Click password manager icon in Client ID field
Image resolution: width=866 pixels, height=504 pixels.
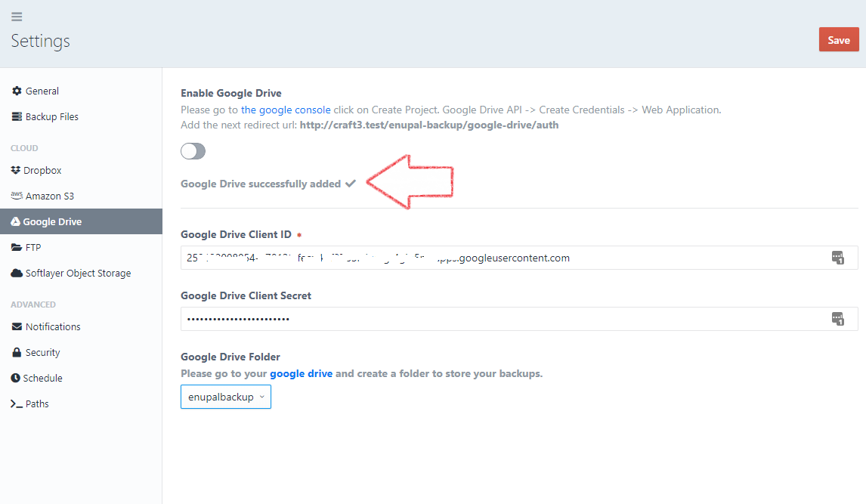(838, 258)
